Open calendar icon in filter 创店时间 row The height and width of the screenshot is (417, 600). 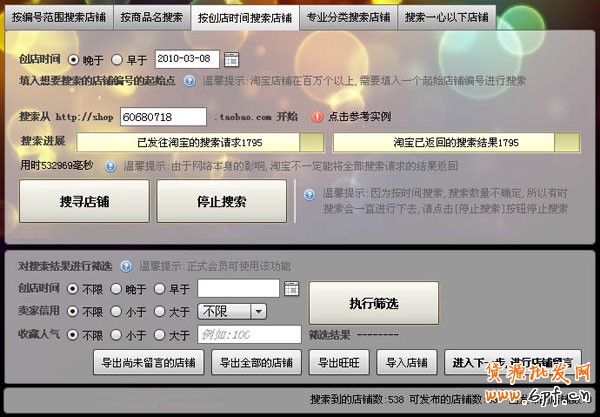(291, 289)
